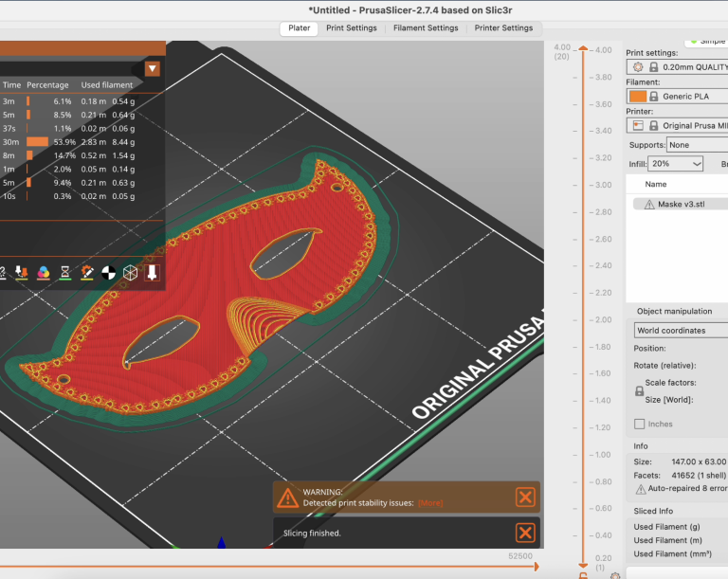Dismiss the print stability warning notification
Viewport: 728px width, 579px height.
pyautogui.click(x=524, y=498)
